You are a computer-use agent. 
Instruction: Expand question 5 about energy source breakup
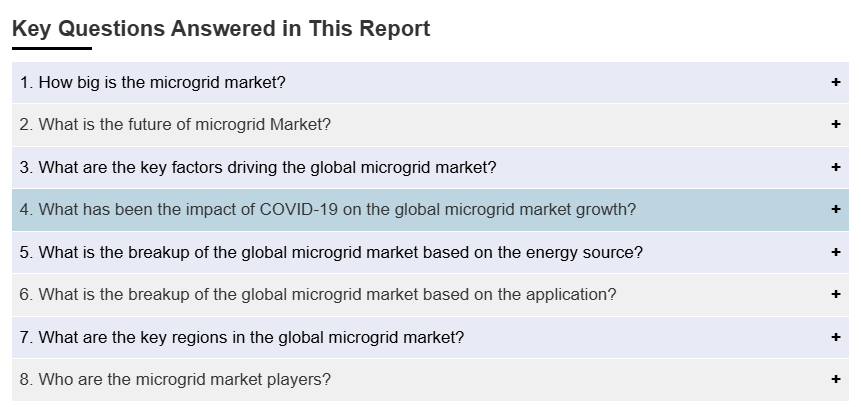click(331, 253)
